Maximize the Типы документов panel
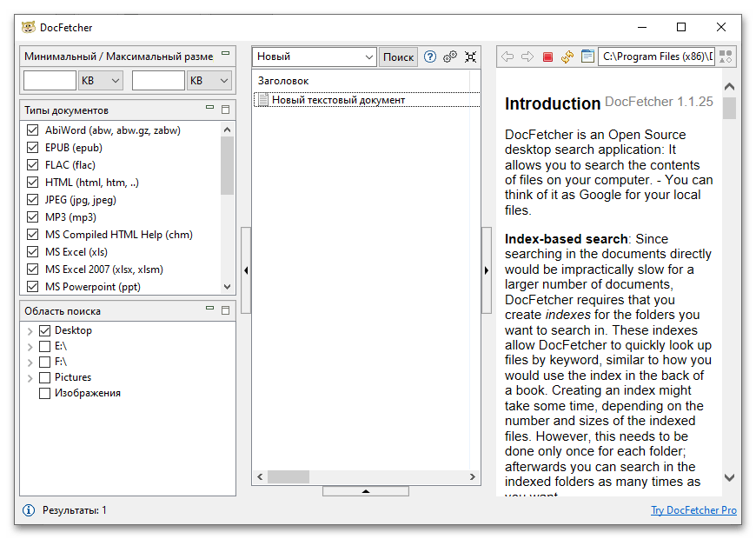 click(x=226, y=110)
